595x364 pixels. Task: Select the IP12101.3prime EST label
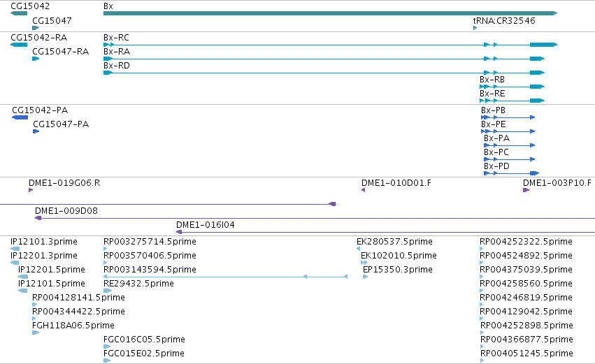coord(44,242)
